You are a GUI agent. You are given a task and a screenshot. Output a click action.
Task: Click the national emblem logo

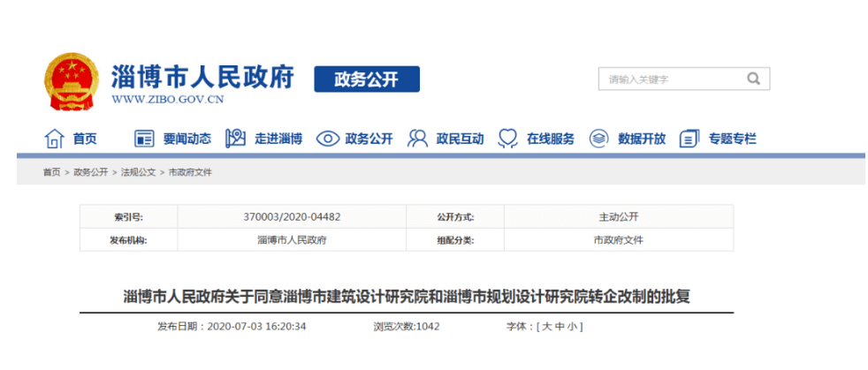pos(72,81)
